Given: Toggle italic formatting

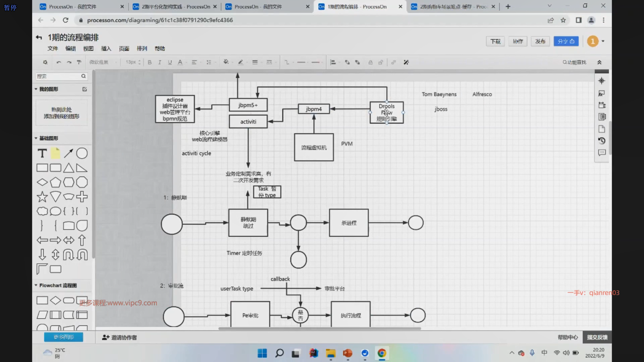Looking at the screenshot, I should tap(160, 62).
